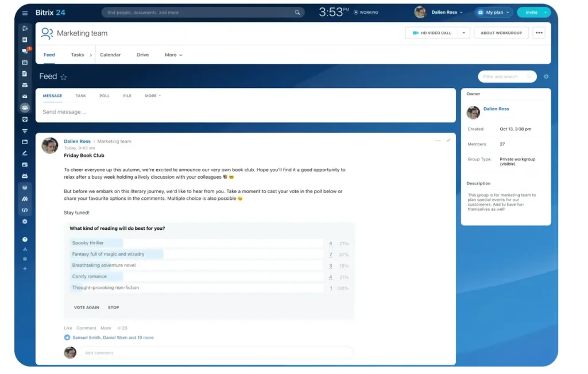The height and width of the screenshot is (374, 588).
Task: Add Feed to favorites with the star icon
Action: coord(64,77)
